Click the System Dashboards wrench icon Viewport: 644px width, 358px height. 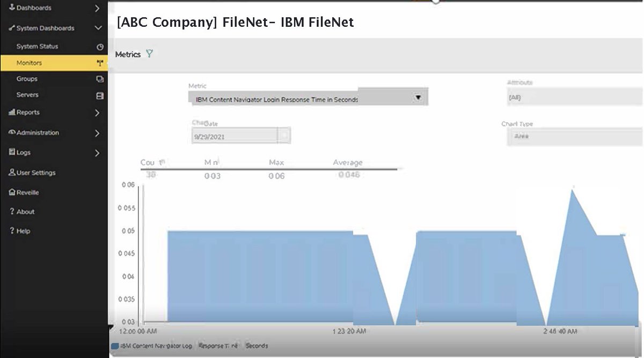tap(12, 28)
